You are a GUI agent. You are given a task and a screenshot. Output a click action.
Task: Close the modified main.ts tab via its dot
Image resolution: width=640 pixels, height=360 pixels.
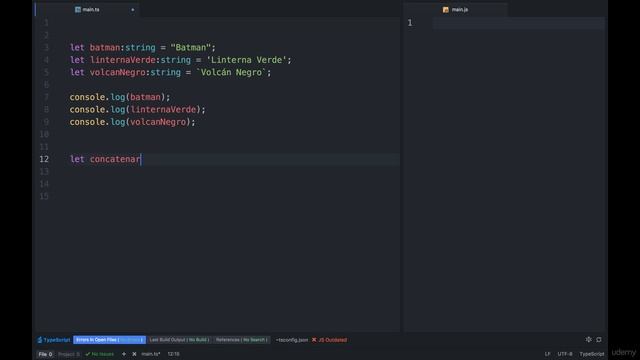coord(133,10)
